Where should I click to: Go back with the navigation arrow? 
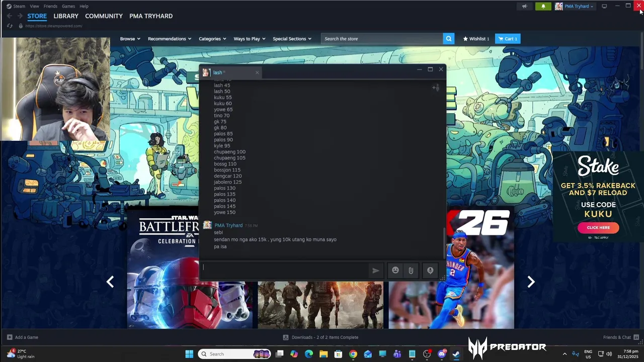[x=10, y=16]
